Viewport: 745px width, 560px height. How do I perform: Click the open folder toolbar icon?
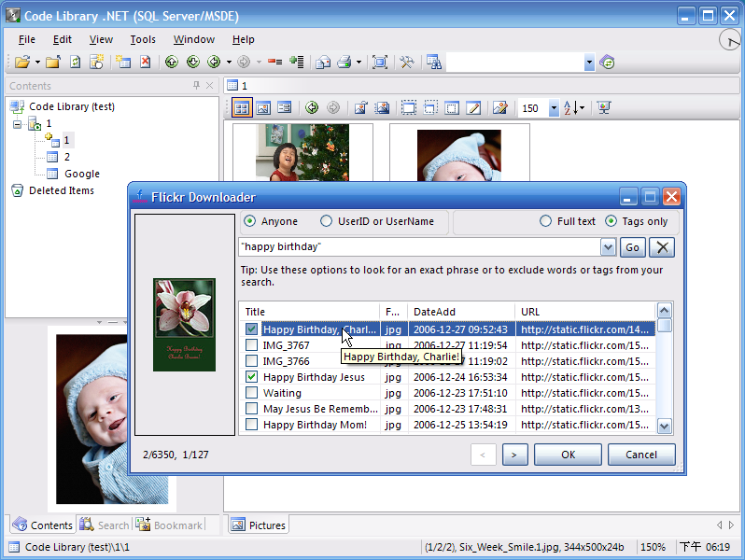point(21,63)
